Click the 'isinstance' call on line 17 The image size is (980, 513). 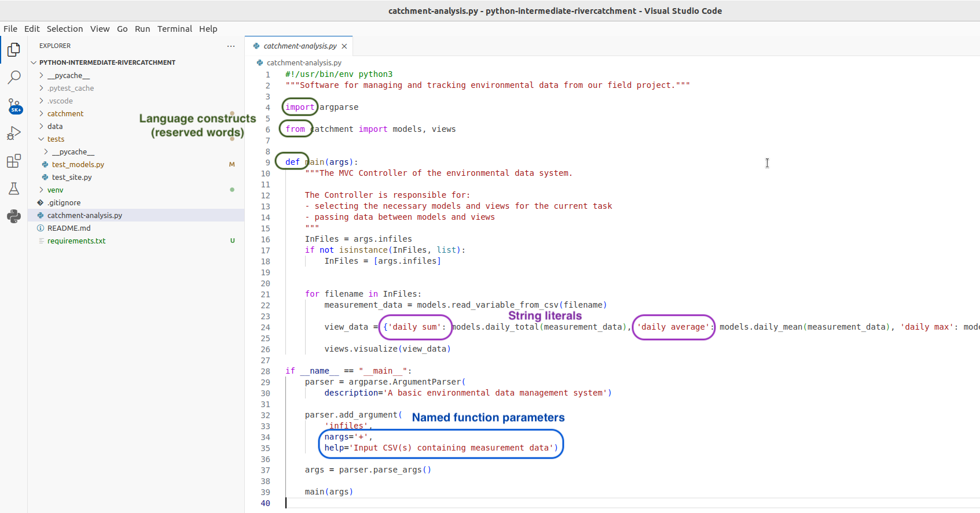[364, 250]
